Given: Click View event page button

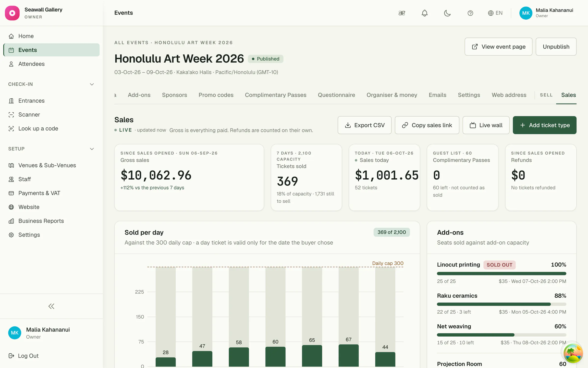Looking at the screenshot, I should (x=498, y=47).
